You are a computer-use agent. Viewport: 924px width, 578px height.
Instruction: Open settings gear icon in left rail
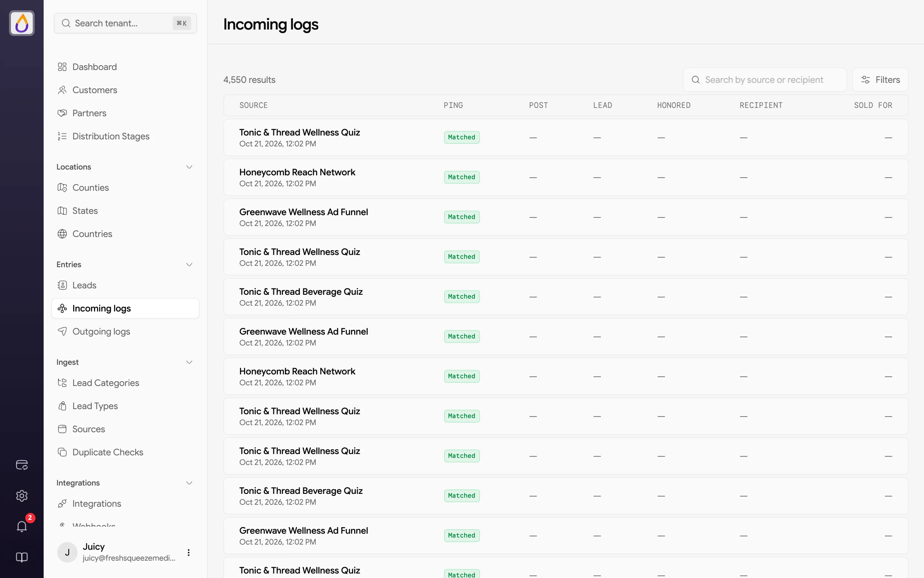[22, 496]
